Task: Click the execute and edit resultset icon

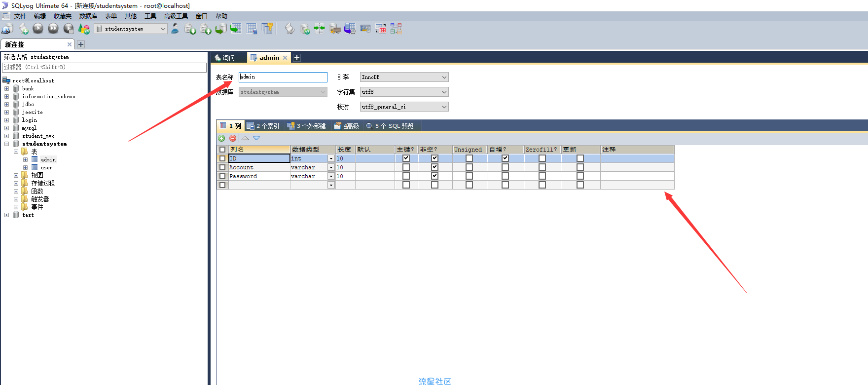Action: coord(69,29)
